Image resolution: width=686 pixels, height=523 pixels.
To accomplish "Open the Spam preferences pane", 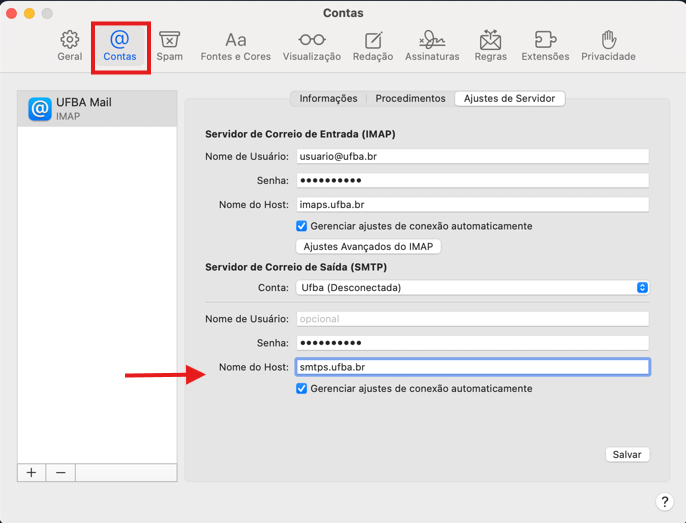I will (x=170, y=46).
